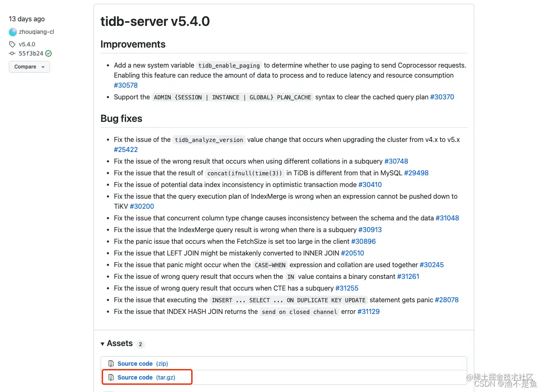This screenshot has height=392, width=544.
Task: Open issue #25422
Action: (x=126, y=149)
